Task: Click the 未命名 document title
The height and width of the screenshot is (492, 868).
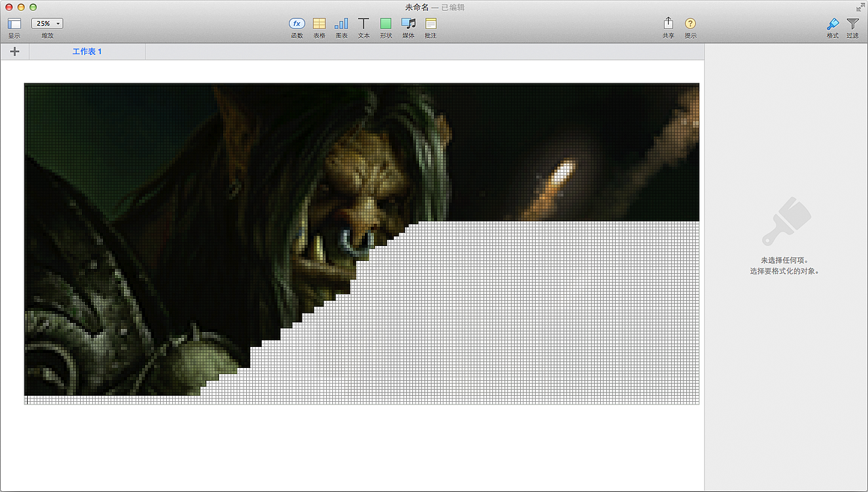Action: [417, 7]
